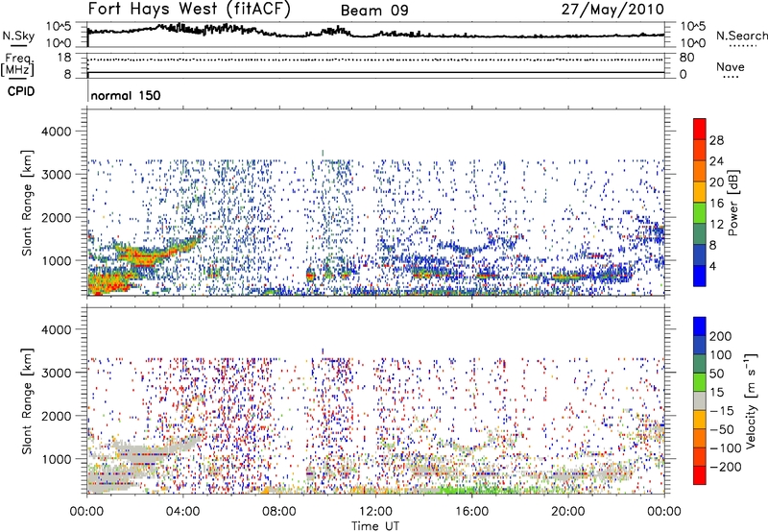Click the 'Nave' legend label

click(x=731, y=66)
